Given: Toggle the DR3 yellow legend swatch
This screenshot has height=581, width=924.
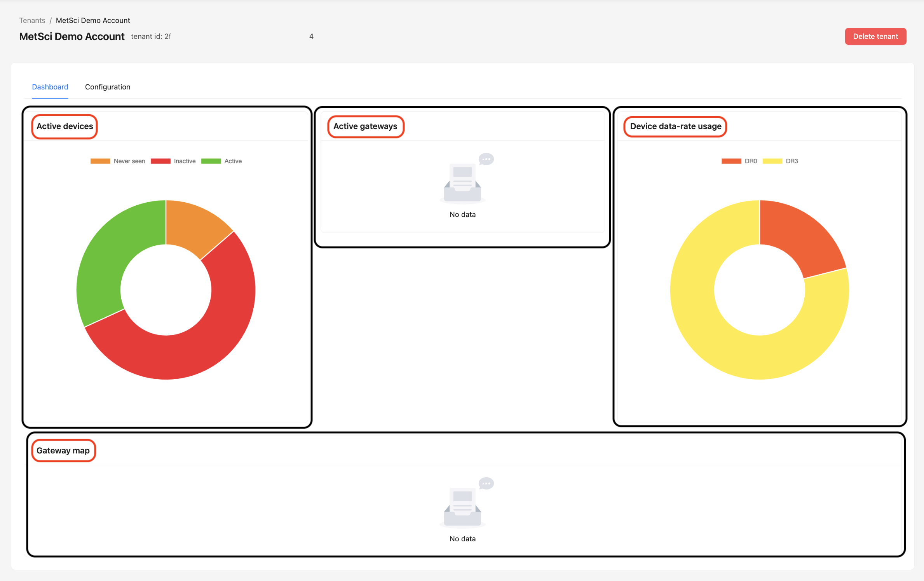Looking at the screenshot, I should [x=772, y=161].
